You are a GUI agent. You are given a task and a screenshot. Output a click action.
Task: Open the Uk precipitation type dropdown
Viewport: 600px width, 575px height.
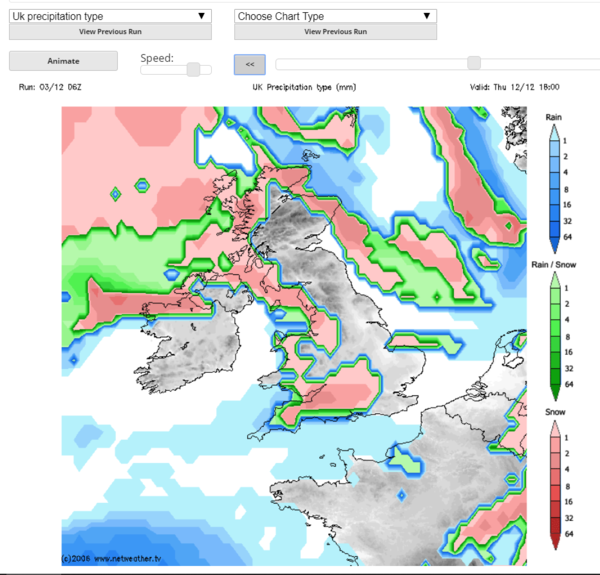110,16
